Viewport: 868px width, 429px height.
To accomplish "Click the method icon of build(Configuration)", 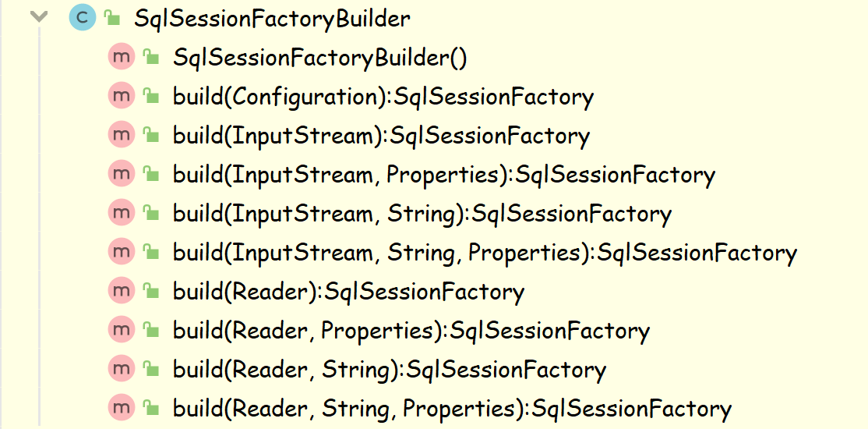I will (x=122, y=95).
